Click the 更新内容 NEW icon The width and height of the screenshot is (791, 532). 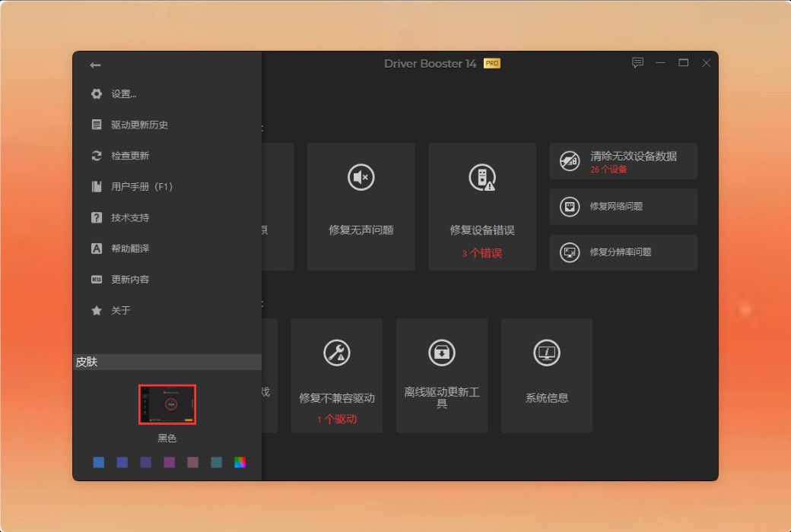[97, 280]
